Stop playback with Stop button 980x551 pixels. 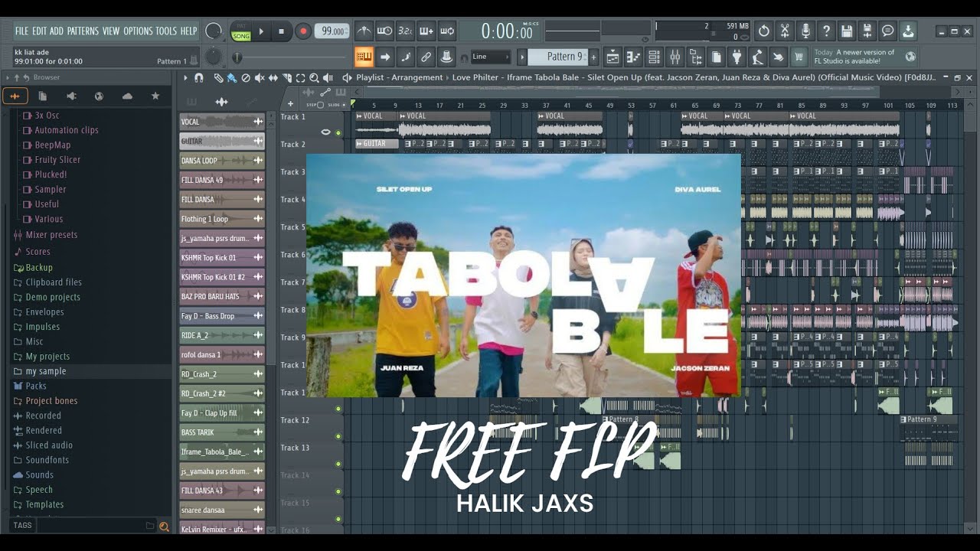281,31
